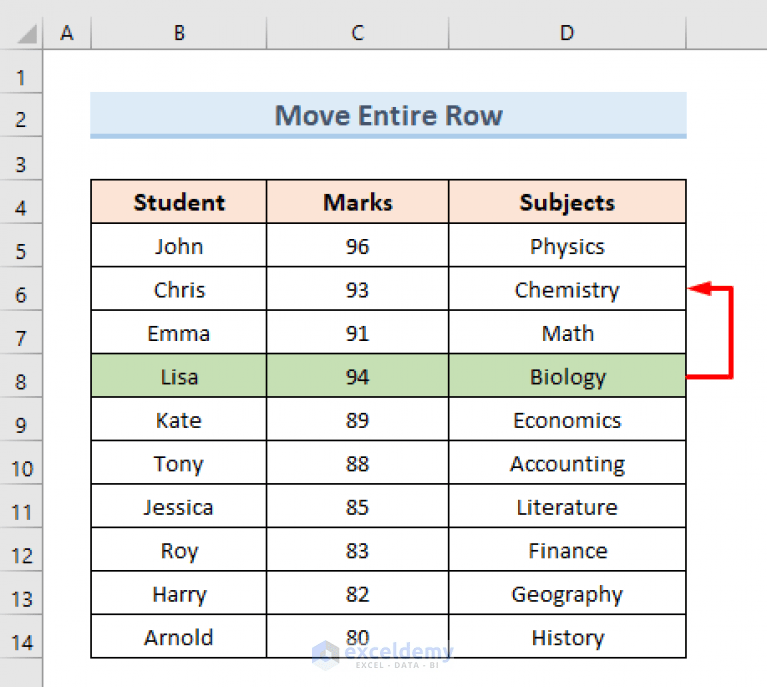Select the cell containing Tony

[179, 463]
